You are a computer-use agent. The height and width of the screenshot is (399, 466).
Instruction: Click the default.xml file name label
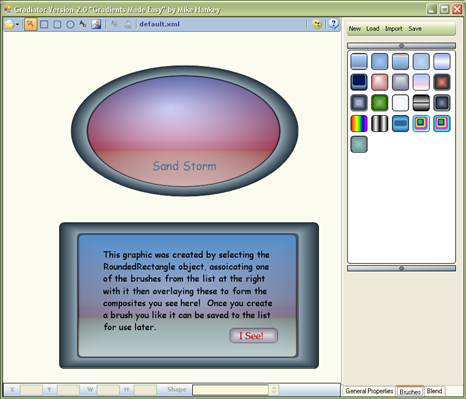[x=160, y=24]
